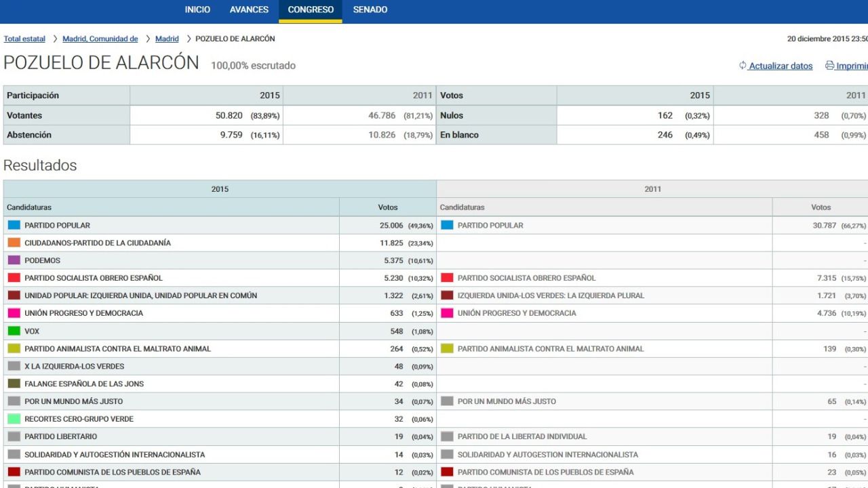This screenshot has height=488, width=868.
Task: Go to the SENADO tab
Action: (x=370, y=10)
